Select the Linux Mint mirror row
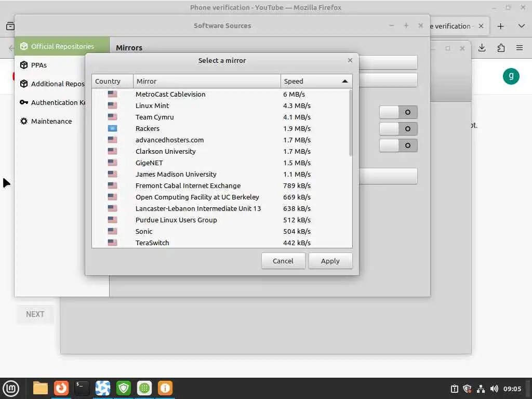 (222, 106)
